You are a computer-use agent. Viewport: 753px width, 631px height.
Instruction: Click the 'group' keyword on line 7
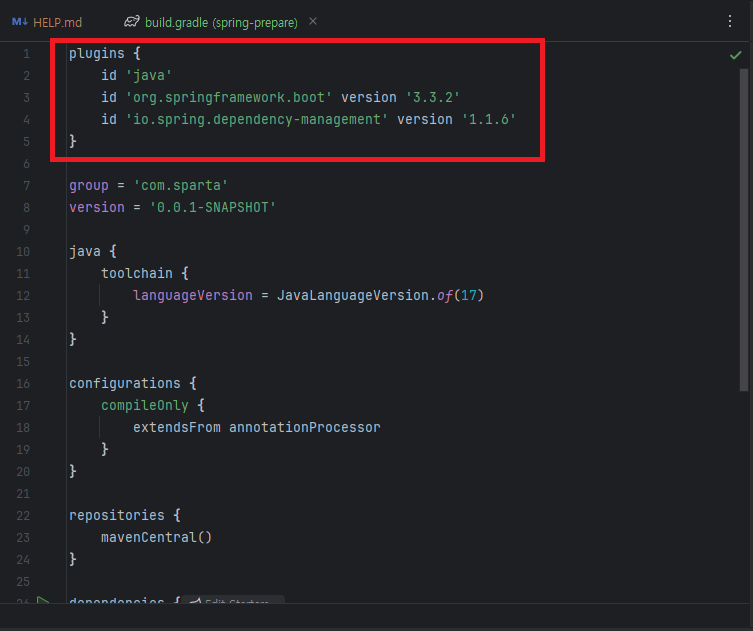click(89, 185)
